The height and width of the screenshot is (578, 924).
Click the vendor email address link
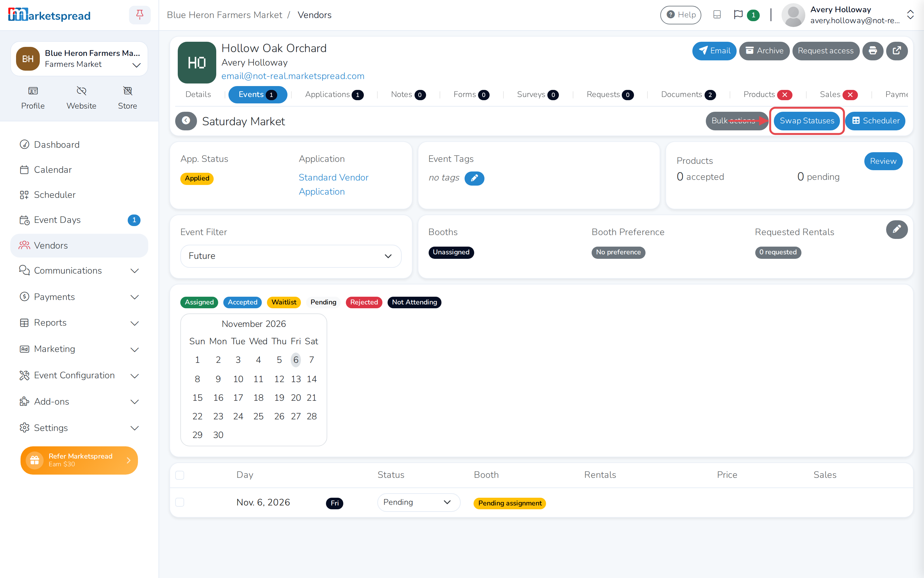click(x=293, y=76)
